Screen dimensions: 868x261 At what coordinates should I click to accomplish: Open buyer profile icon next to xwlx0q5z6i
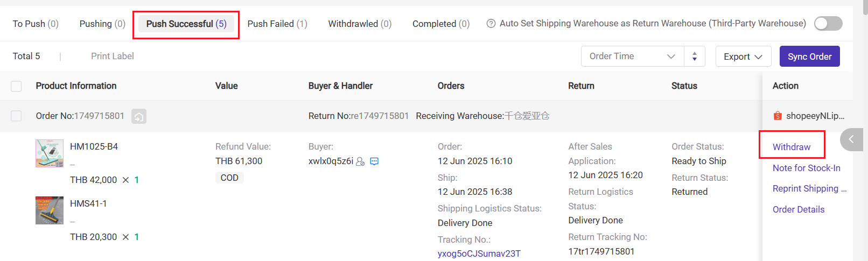tap(361, 161)
